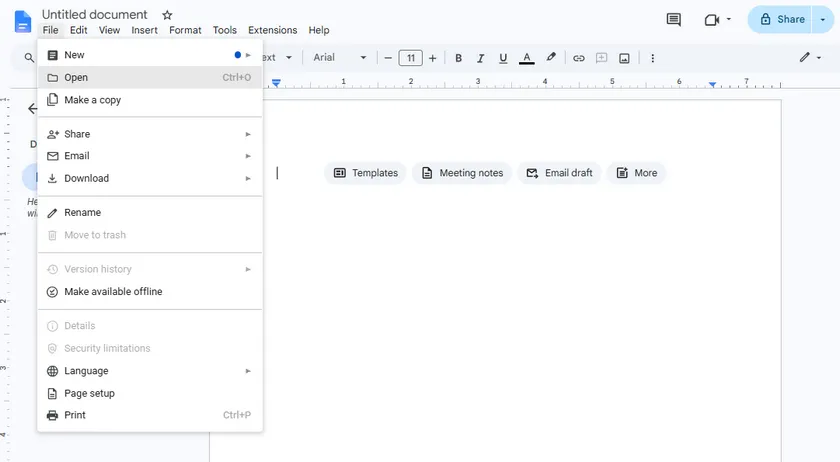Image resolution: width=840 pixels, height=462 pixels.
Task: Increase font size with plus button
Action: click(x=432, y=58)
